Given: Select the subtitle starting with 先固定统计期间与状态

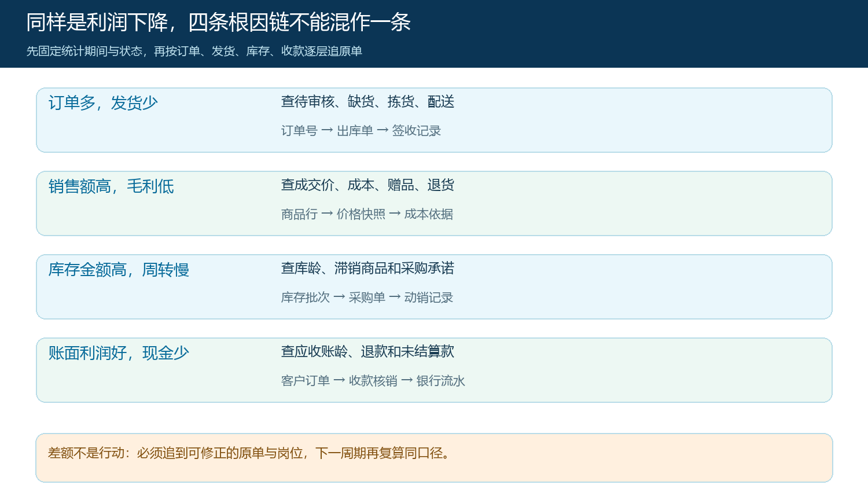Looking at the screenshot, I should coord(194,51).
